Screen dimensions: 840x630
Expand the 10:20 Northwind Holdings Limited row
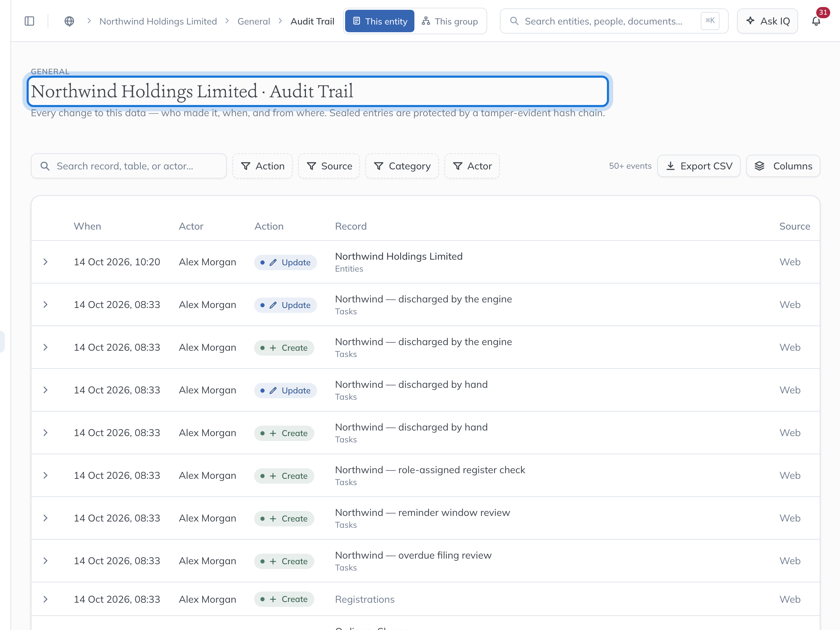(45, 262)
